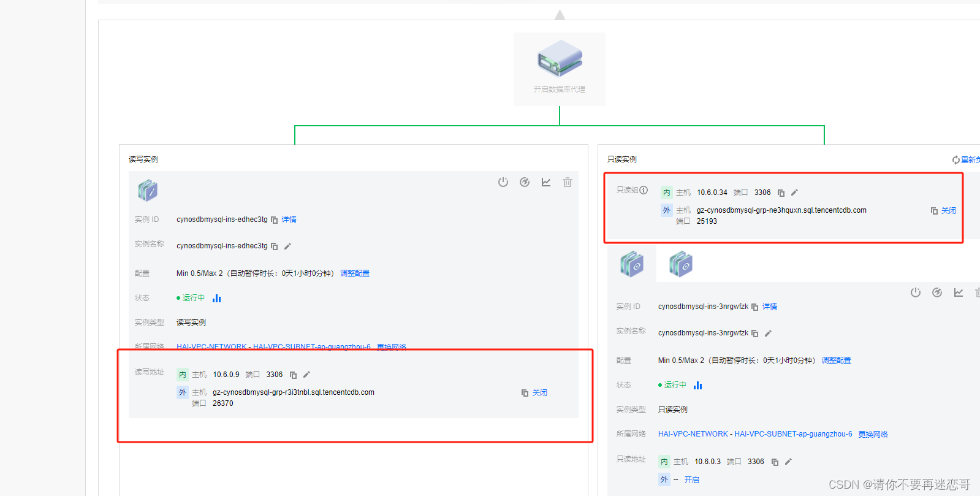The width and height of the screenshot is (980, 496).
Task: Copy external address gz-cynosdbmysql-grp-r3i3tnbl
Action: point(525,393)
